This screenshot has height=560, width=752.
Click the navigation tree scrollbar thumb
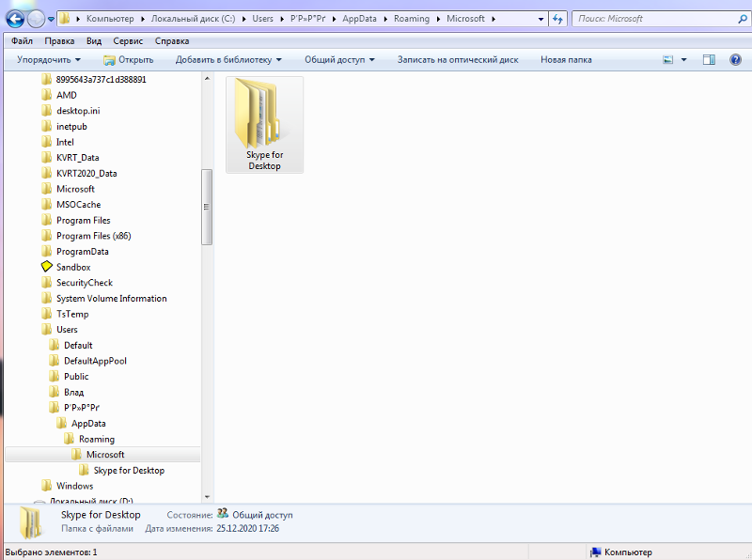tap(207, 207)
